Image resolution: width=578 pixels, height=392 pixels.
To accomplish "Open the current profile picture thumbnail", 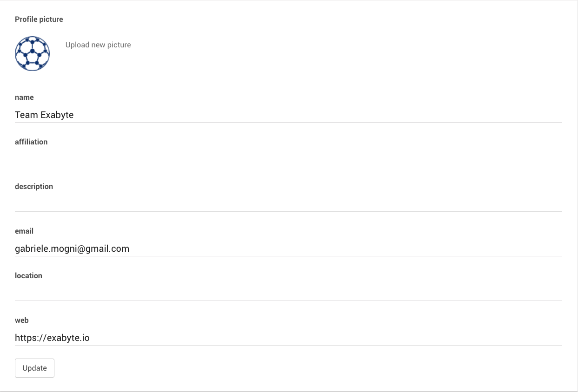I will [x=32, y=54].
